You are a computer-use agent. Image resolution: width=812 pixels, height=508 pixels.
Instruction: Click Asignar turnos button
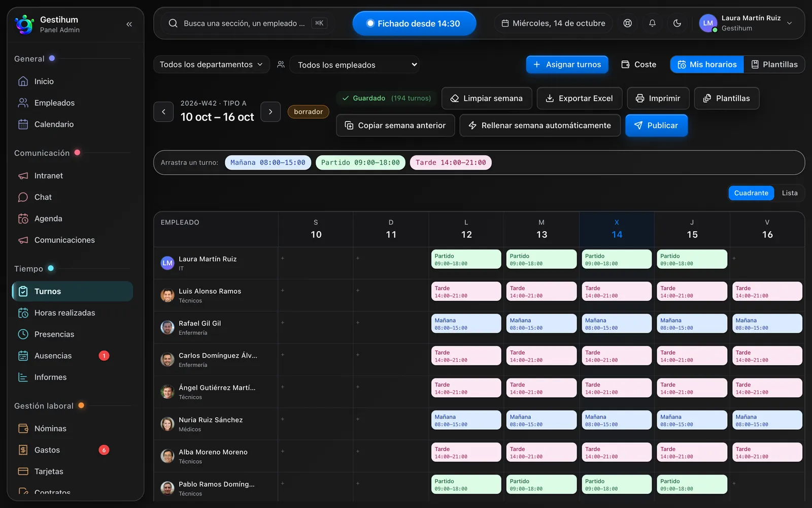coord(567,65)
